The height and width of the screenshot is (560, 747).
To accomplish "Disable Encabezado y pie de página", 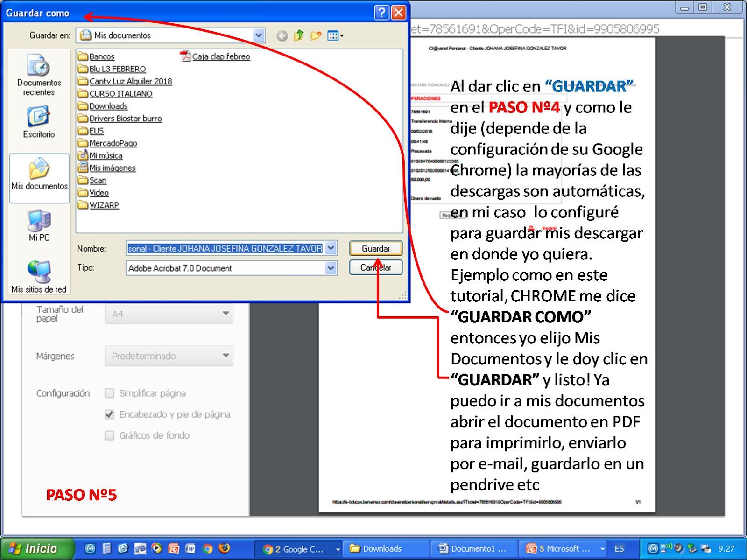I will 109,414.
